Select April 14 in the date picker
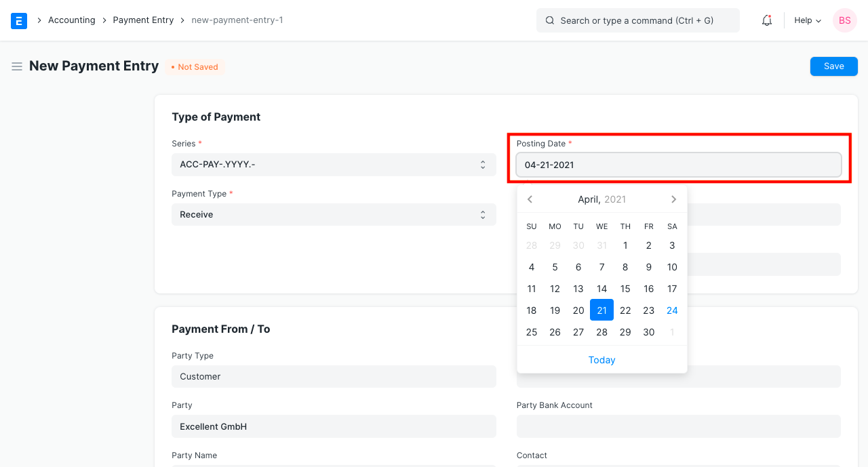868x467 pixels. (x=601, y=288)
